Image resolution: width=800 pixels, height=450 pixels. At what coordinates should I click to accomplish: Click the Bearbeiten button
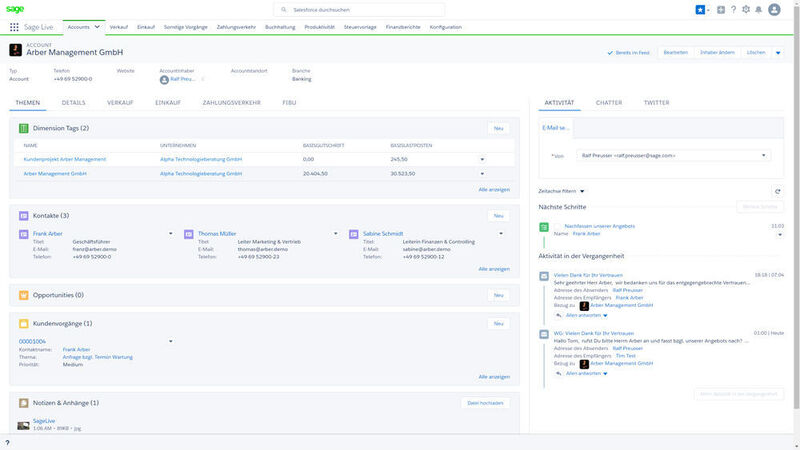[x=676, y=53]
